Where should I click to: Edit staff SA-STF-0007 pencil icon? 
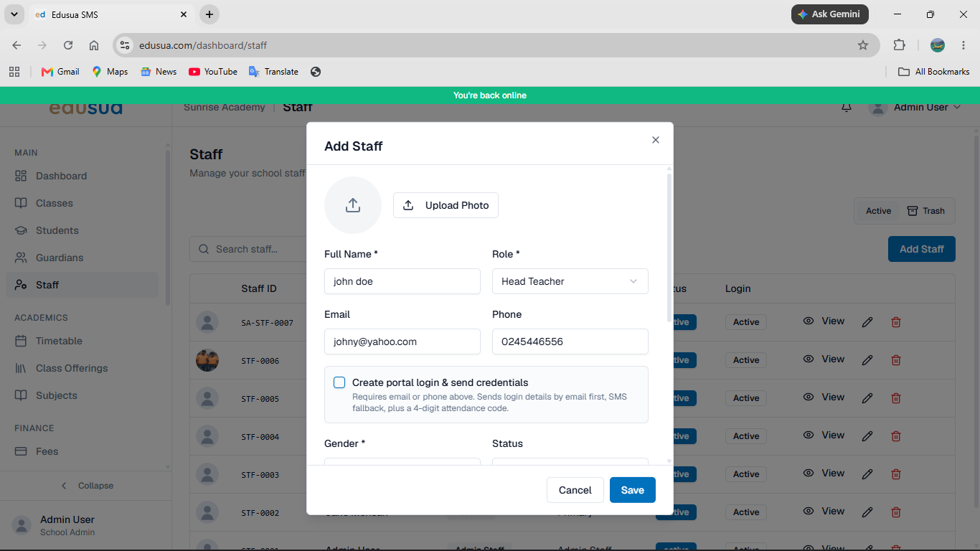(x=867, y=322)
